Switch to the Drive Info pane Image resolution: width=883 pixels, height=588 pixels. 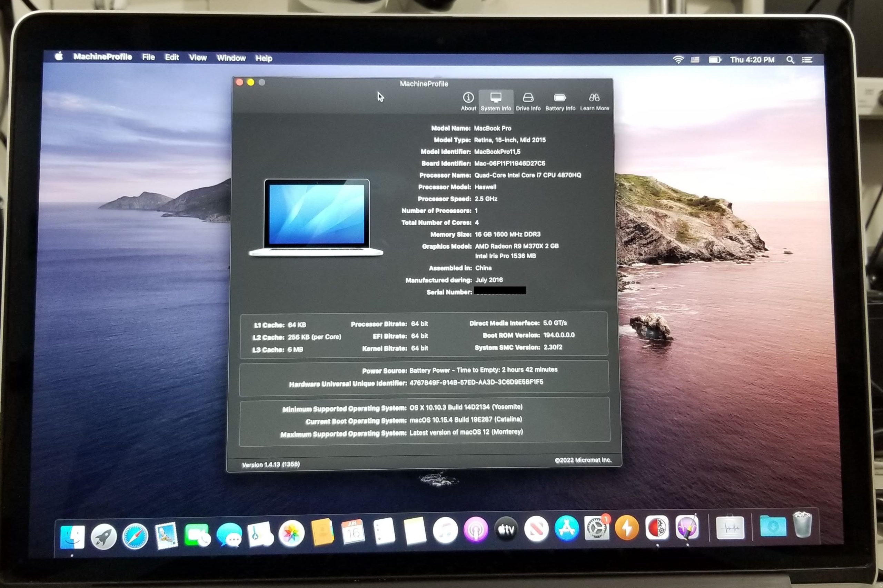528,102
